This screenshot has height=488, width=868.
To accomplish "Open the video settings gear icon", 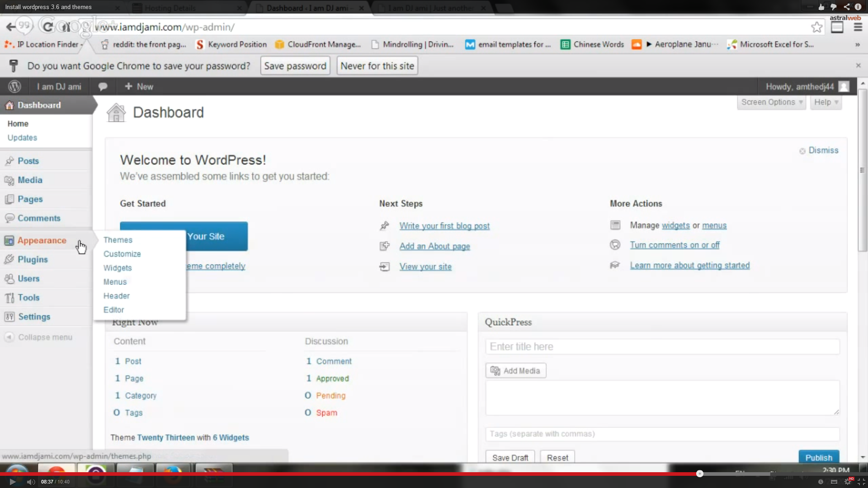I will coord(848,482).
